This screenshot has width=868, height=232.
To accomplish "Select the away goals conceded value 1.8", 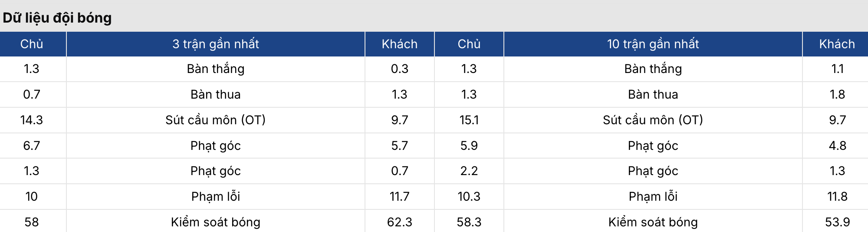I will (x=837, y=94).
